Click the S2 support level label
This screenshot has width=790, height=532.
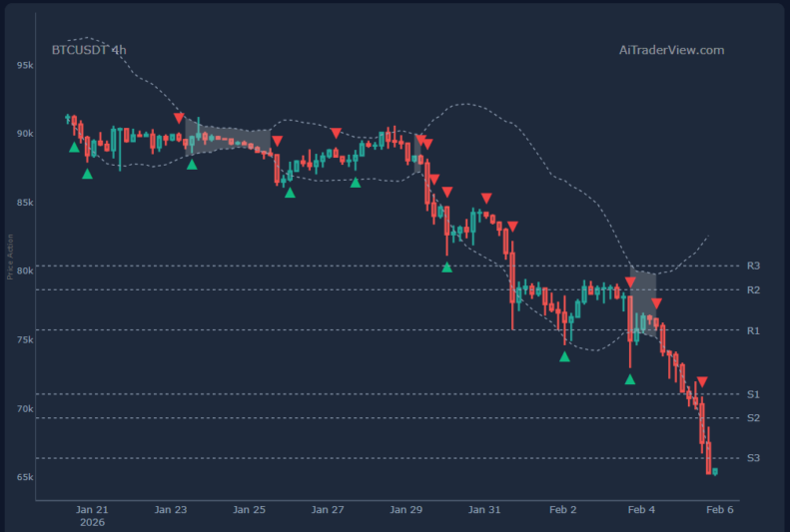click(x=753, y=417)
